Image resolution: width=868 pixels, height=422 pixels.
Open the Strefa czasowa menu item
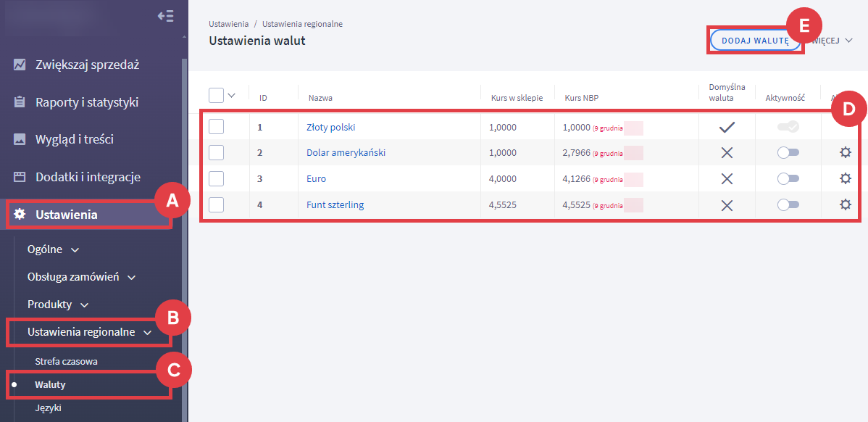point(66,361)
